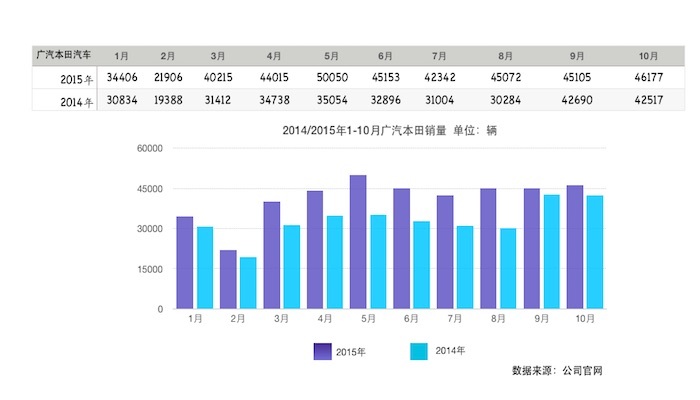Click the 10月 purple 2015 bar
The width and height of the screenshot is (700, 400).
tap(575, 247)
